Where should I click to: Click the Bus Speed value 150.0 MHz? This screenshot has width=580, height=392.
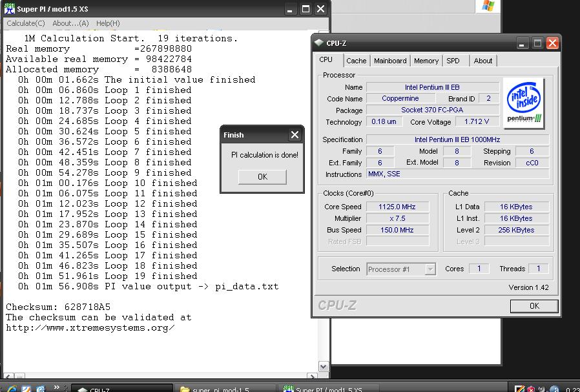397,230
